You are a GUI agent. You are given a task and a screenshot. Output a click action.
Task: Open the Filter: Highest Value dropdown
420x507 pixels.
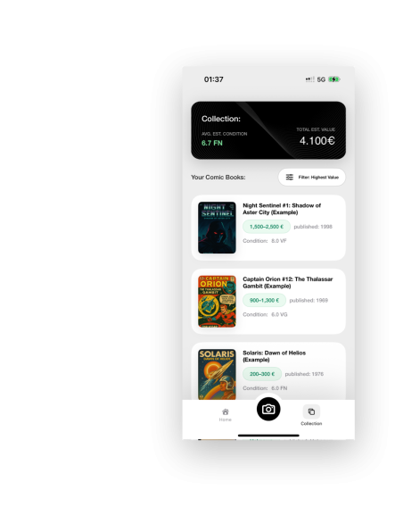pos(312,178)
